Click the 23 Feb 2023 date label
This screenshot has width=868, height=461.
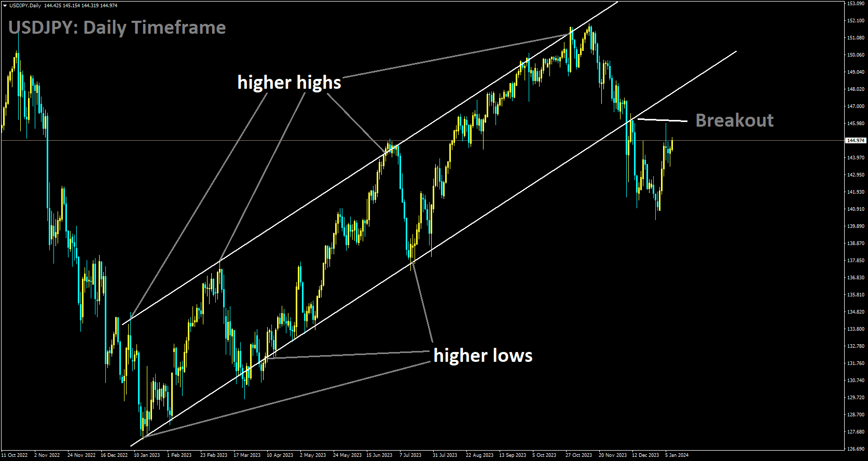click(x=214, y=455)
